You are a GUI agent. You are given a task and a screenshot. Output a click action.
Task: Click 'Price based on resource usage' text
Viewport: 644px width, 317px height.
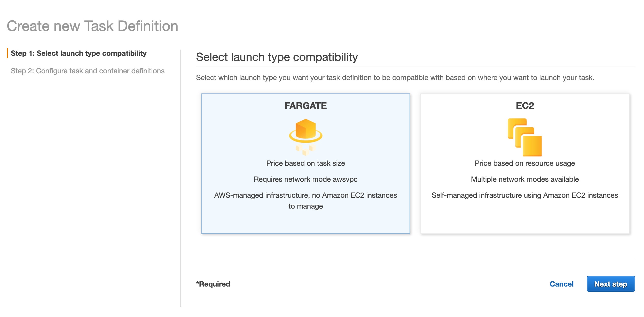pyautogui.click(x=525, y=163)
